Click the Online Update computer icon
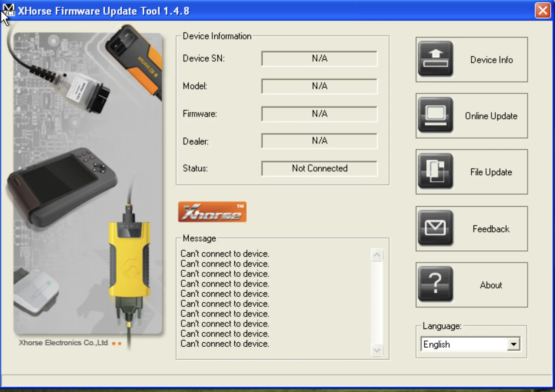 (435, 115)
